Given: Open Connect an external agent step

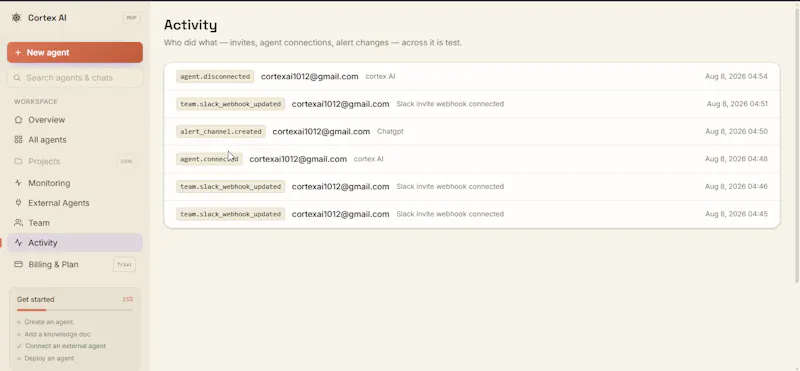Looking at the screenshot, I should pyautogui.click(x=65, y=346).
